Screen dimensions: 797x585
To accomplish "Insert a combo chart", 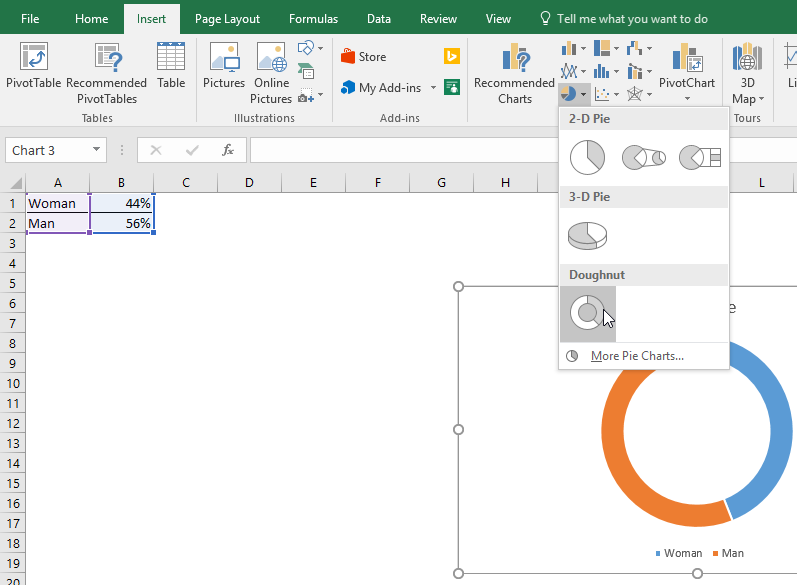I will [x=634, y=71].
